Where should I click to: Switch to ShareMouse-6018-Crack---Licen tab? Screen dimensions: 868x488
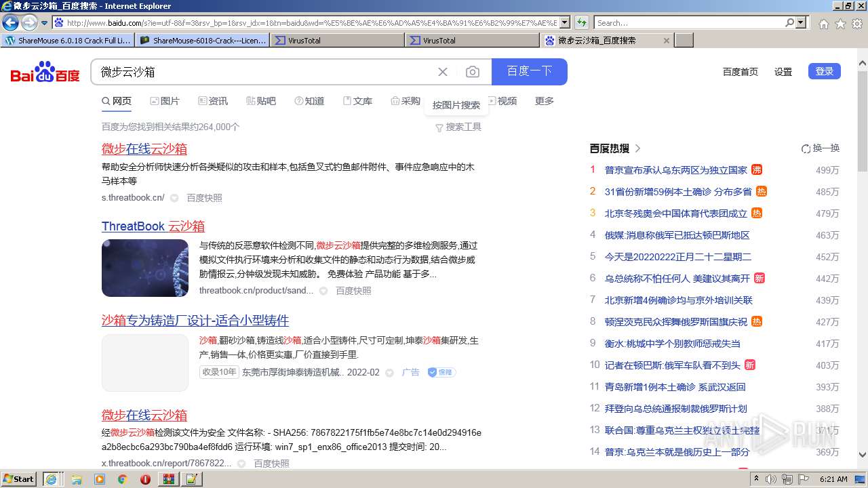(203, 41)
